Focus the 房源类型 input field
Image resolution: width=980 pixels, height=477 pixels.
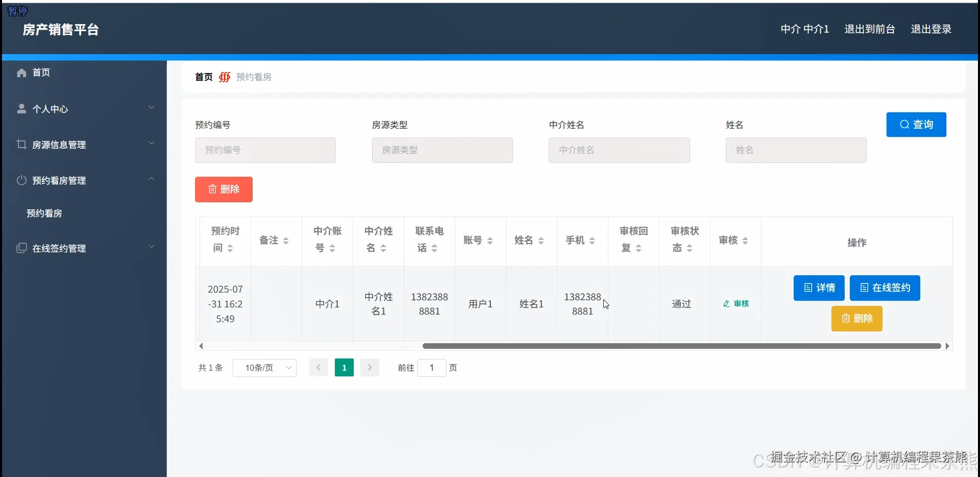pyautogui.click(x=443, y=150)
